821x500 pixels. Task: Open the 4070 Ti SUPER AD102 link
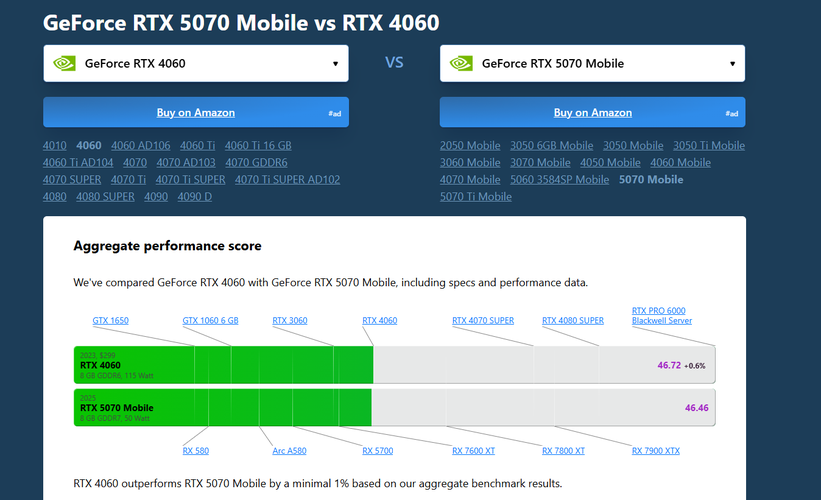[287, 180]
